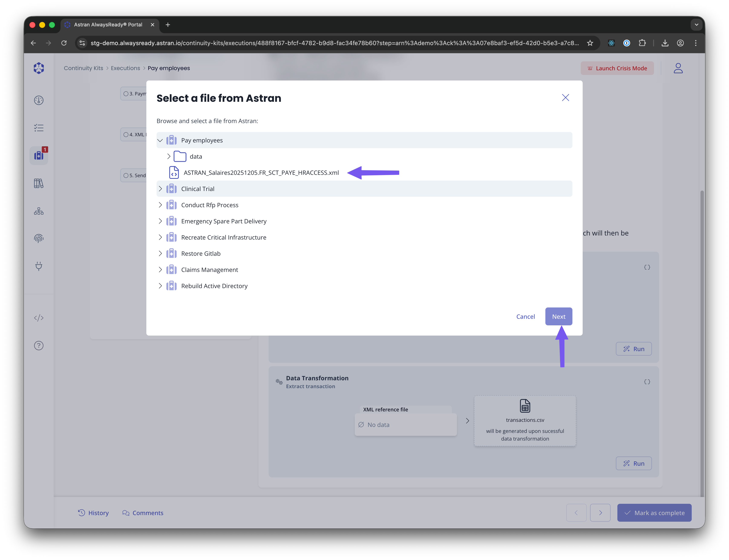Select the step 5 Send radio circle
The width and height of the screenshot is (729, 560).
click(126, 175)
